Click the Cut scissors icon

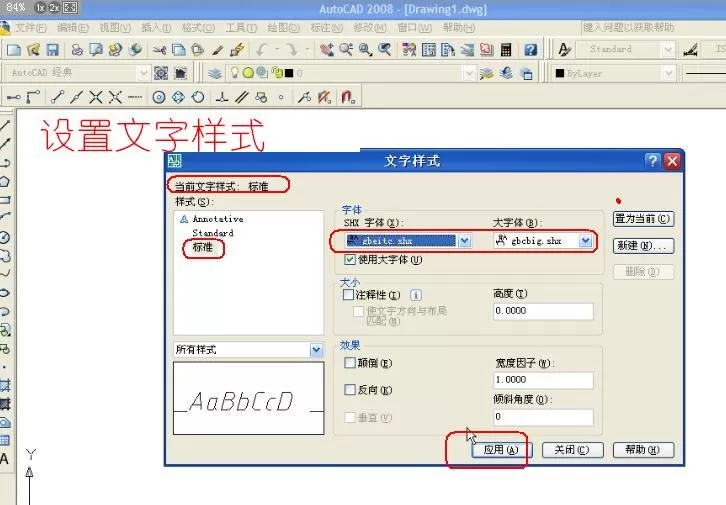coord(159,50)
